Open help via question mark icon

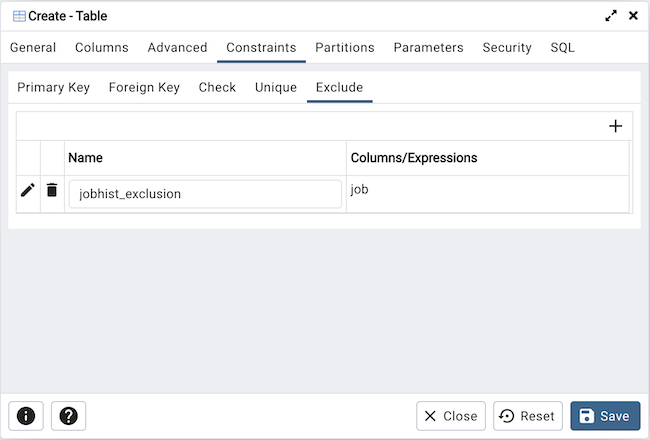tap(68, 416)
